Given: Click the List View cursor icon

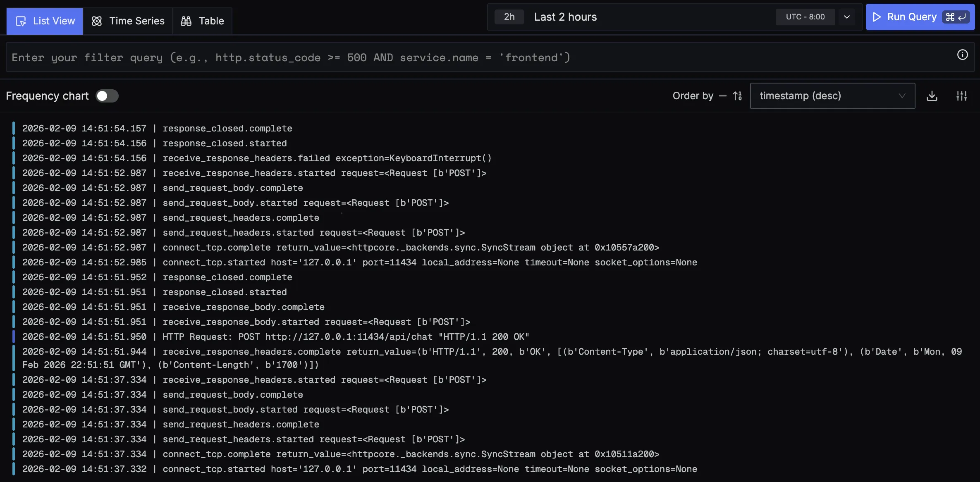Looking at the screenshot, I should (21, 21).
